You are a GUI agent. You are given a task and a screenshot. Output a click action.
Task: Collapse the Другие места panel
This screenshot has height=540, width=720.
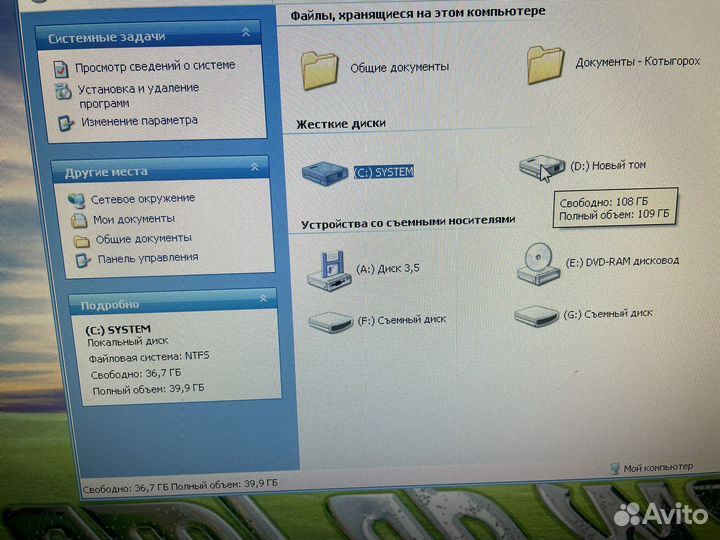click(x=254, y=168)
